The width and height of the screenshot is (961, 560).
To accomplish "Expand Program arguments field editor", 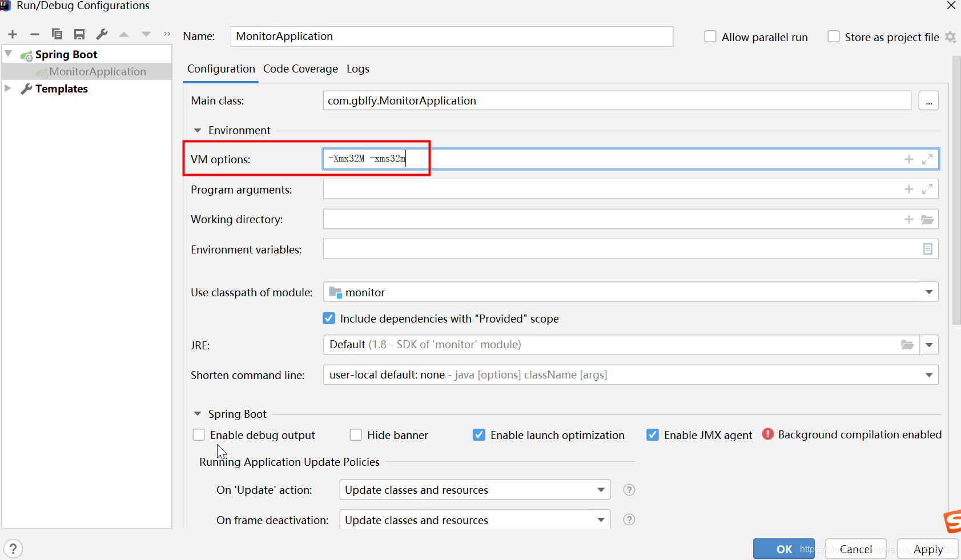I will (927, 189).
